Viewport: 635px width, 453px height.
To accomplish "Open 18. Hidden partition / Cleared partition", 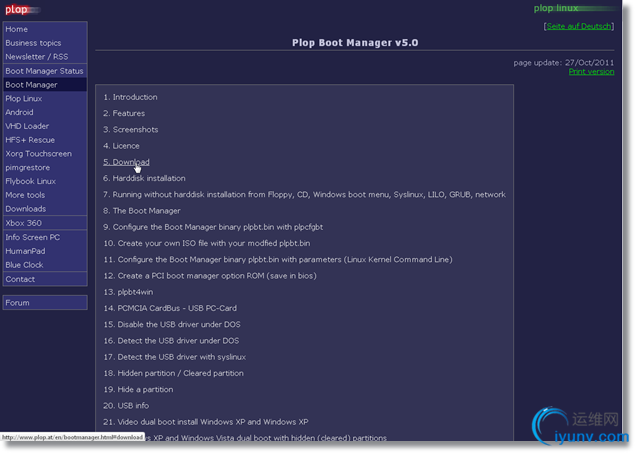I will click(173, 373).
